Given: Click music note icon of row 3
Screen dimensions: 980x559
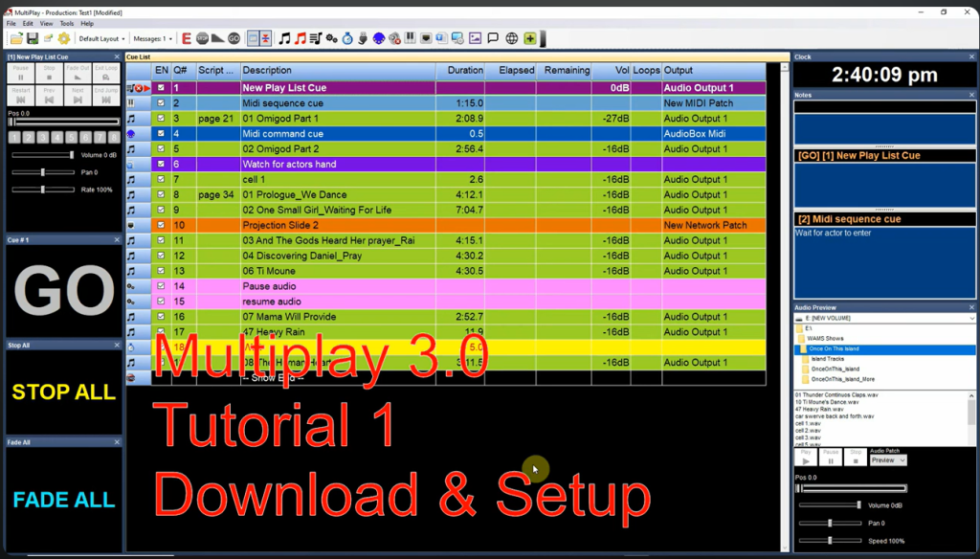Looking at the screenshot, I should [131, 118].
